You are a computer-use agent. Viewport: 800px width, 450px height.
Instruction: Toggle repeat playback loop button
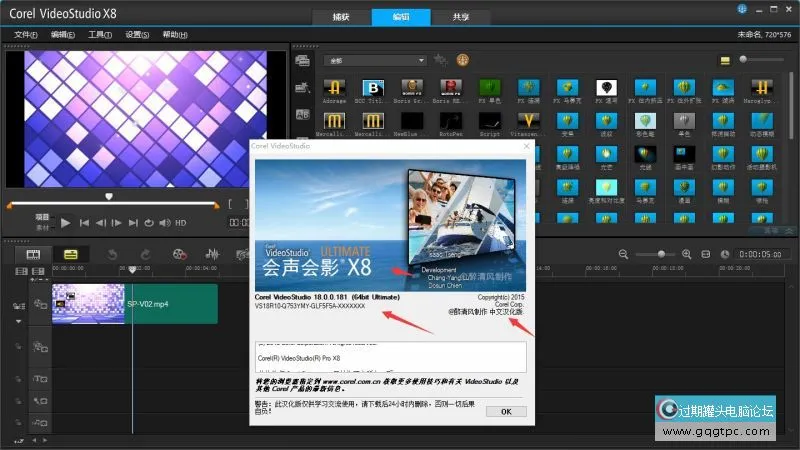coord(149,223)
